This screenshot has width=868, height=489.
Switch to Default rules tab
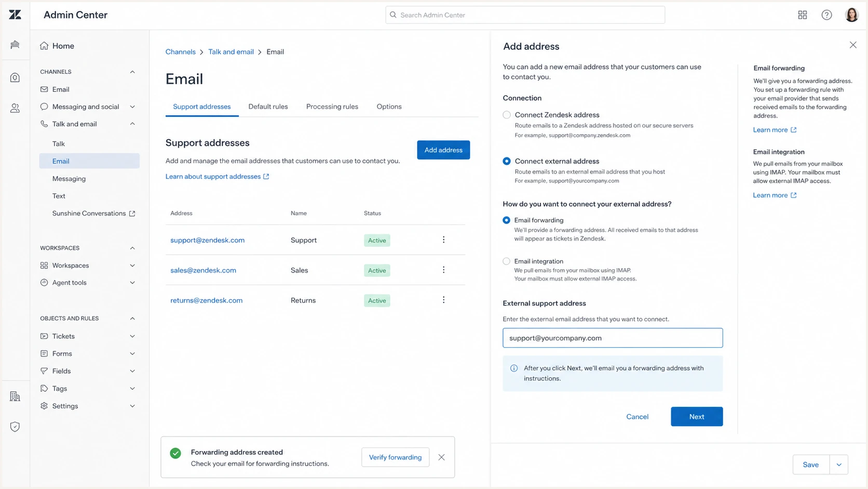point(268,107)
